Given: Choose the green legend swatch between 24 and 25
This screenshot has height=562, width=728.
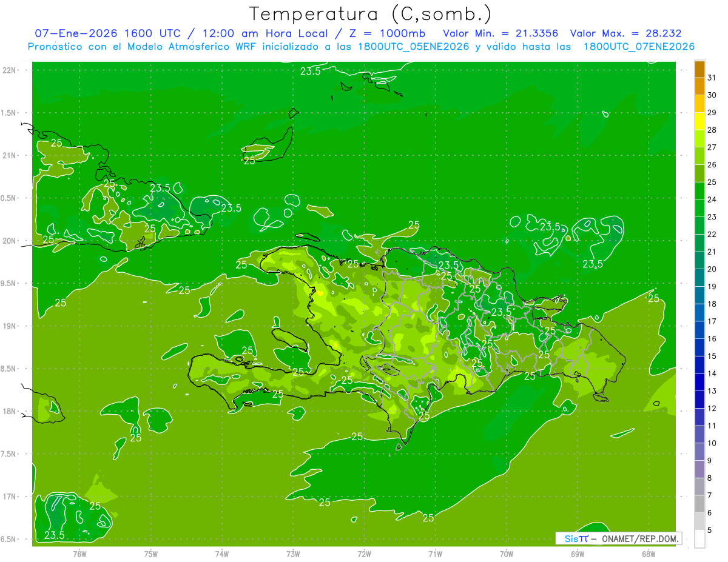Looking at the screenshot, I should tap(699, 191).
